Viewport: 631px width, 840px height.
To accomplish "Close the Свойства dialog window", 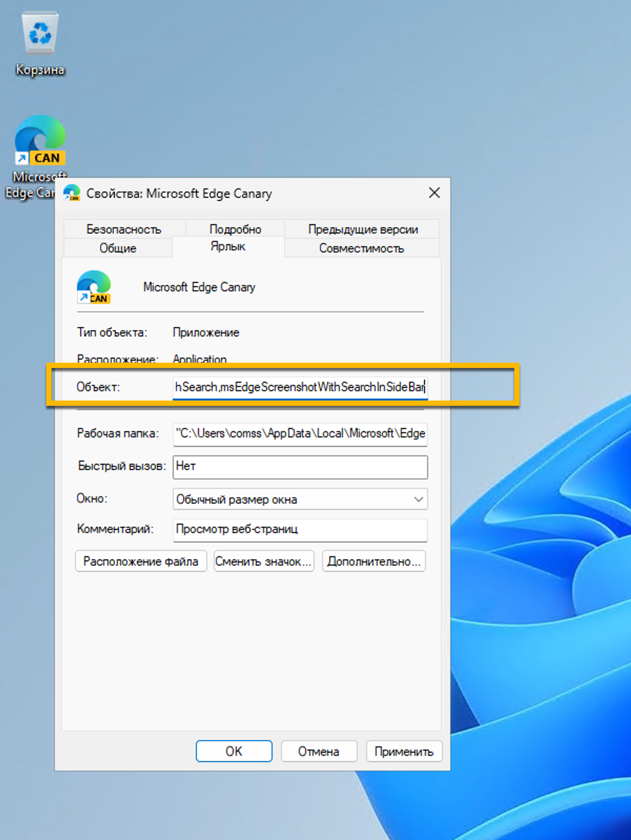I will 434,193.
